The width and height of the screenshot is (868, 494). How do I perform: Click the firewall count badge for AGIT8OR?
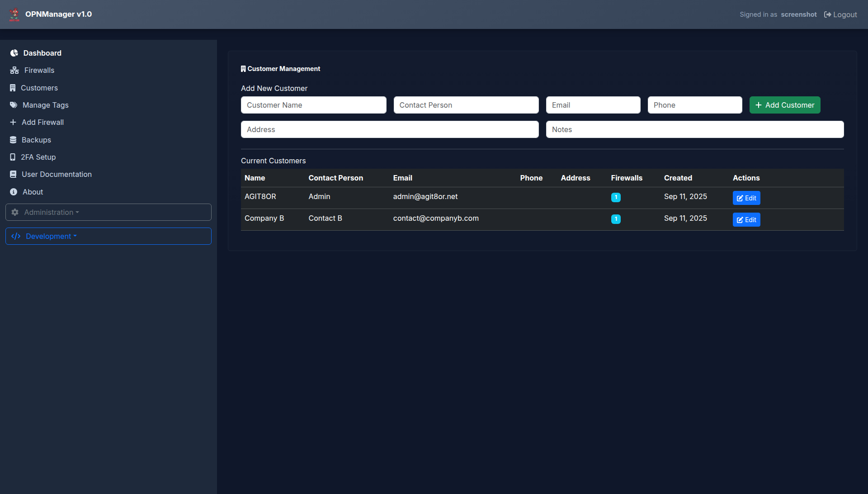pyautogui.click(x=616, y=197)
